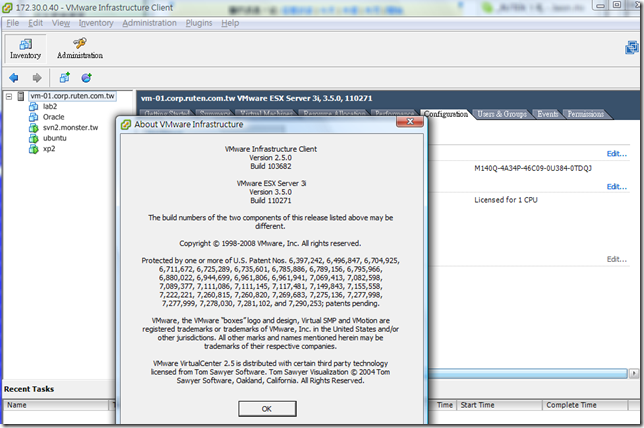This screenshot has height=428, width=644.
Task: Click the svn2.monster.tw running VM icon
Action: click(33, 128)
